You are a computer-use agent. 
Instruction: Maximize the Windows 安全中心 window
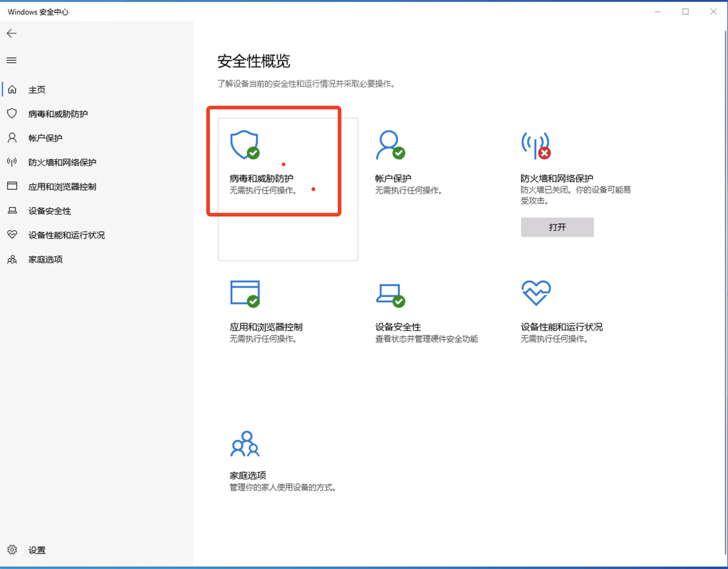tap(685, 12)
